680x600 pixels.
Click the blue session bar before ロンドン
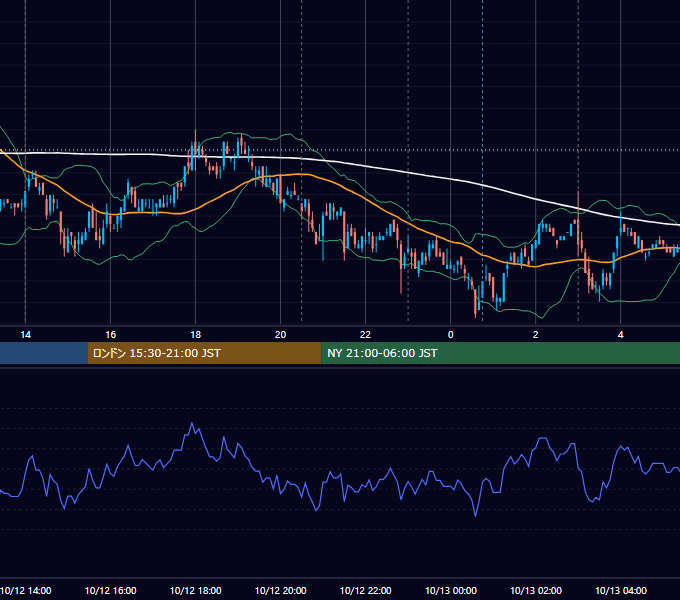pyautogui.click(x=43, y=353)
